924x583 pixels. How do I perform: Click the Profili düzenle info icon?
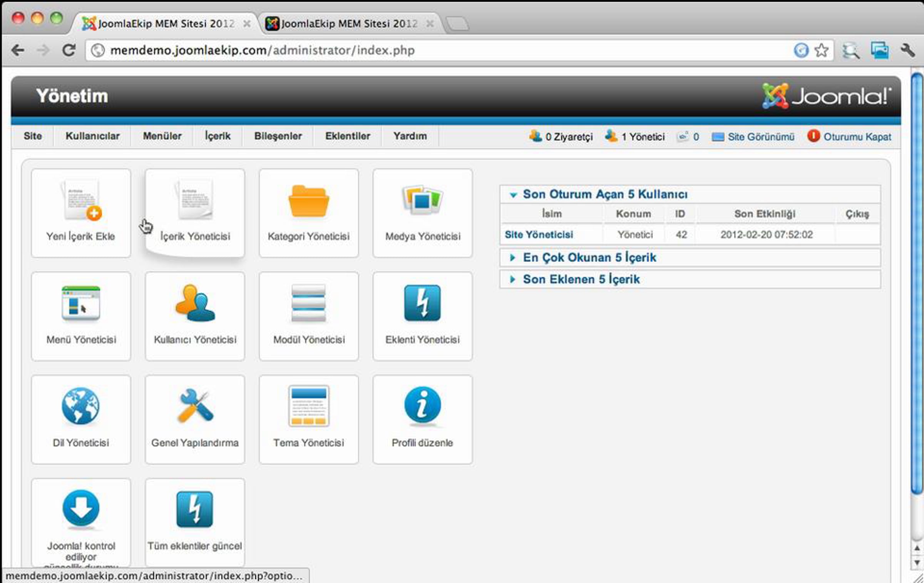coord(422,406)
